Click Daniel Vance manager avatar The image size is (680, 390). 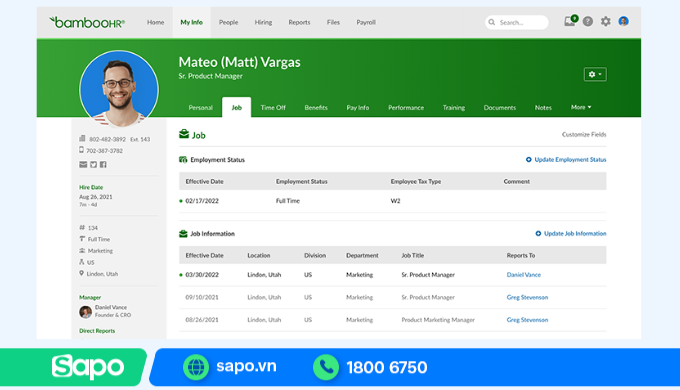[85, 311]
